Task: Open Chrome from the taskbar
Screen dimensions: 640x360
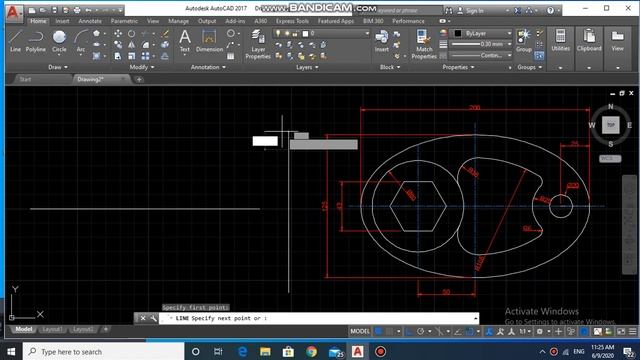Action: [x=311, y=351]
